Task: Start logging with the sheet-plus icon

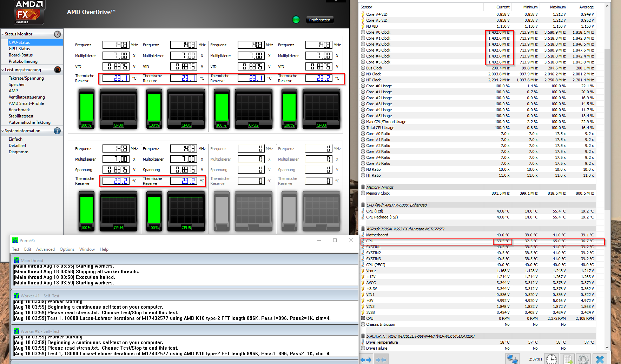Action: click(568, 359)
